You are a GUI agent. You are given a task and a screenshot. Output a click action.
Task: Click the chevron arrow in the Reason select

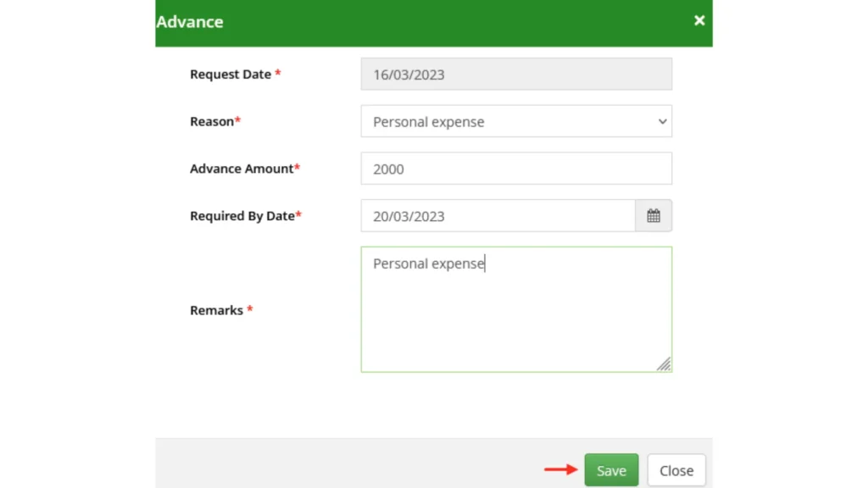click(x=662, y=121)
